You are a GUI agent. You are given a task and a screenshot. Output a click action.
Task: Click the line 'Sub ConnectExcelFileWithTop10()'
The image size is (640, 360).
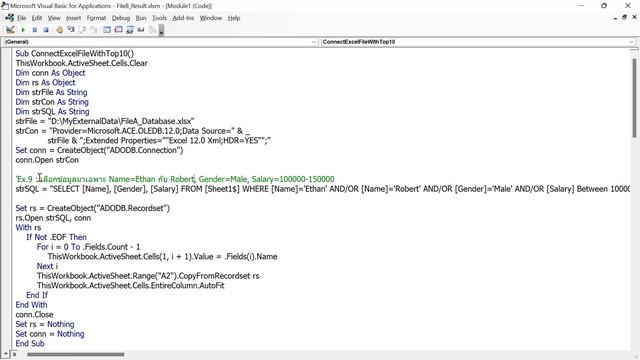(75, 53)
